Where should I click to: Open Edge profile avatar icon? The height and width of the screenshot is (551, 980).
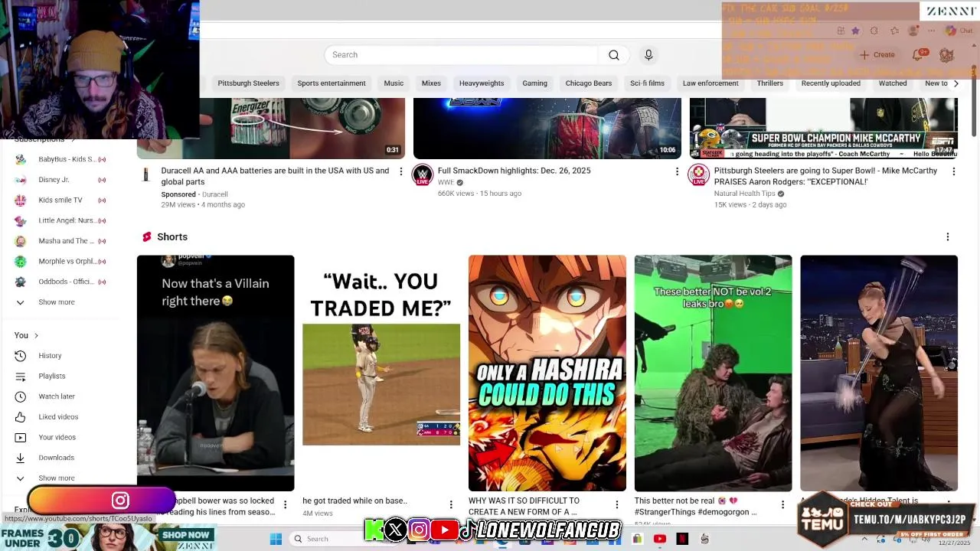coord(913,31)
